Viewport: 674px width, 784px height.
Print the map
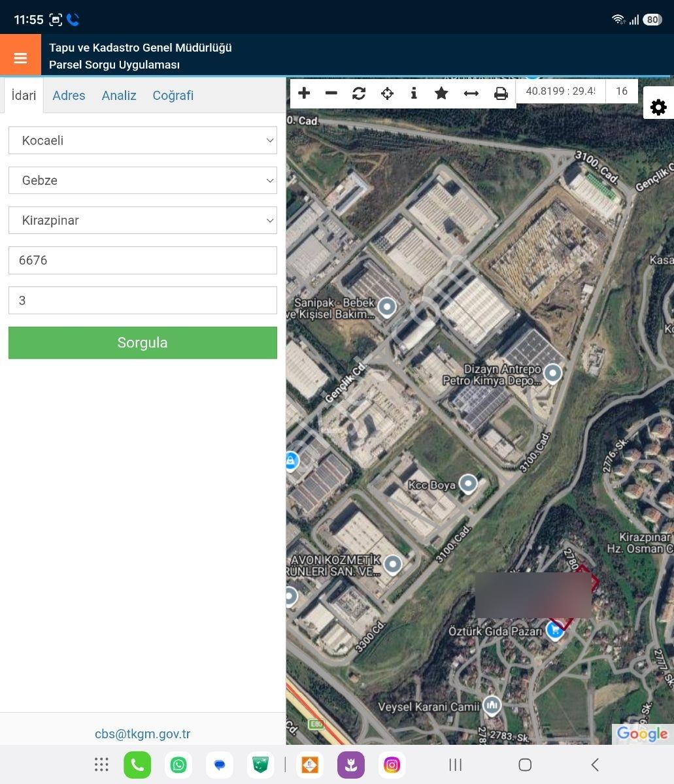click(x=501, y=93)
